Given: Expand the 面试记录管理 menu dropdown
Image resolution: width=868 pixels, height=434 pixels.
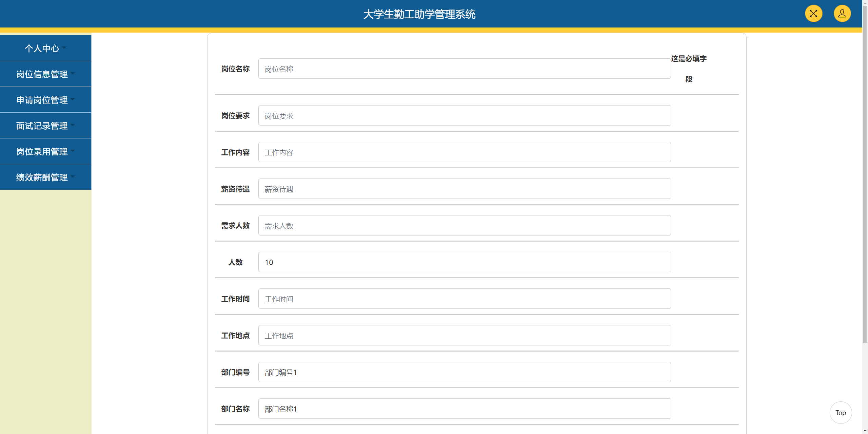Looking at the screenshot, I should tap(72, 125).
